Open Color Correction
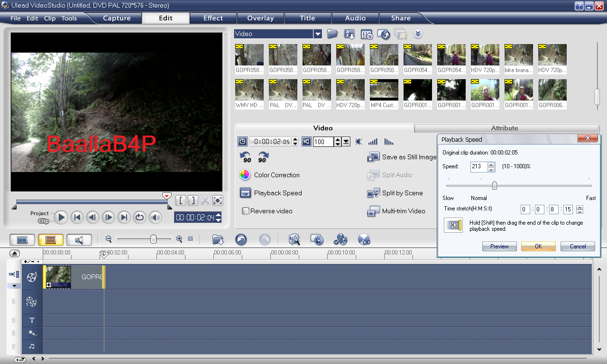The height and width of the screenshot is (364, 607). point(269,175)
